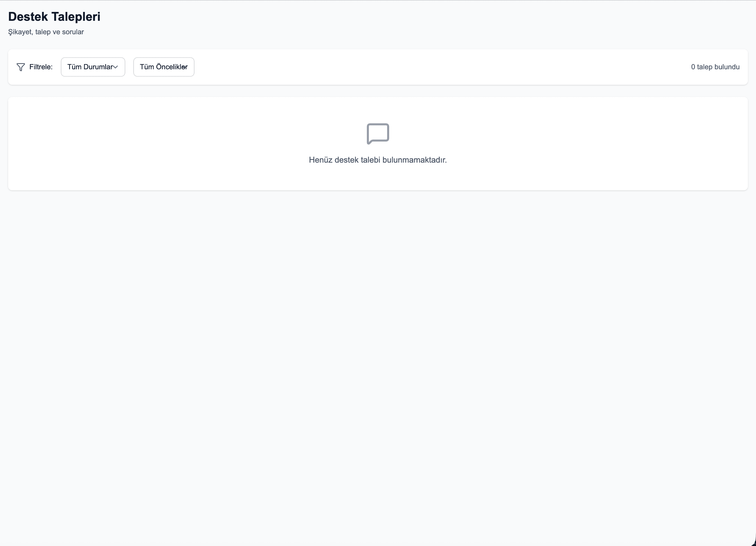The height and width of the screenshot is (546, 756).
Task: Click the Şikayet, talep ve sorular subtitle
Action: click(46, 32)
